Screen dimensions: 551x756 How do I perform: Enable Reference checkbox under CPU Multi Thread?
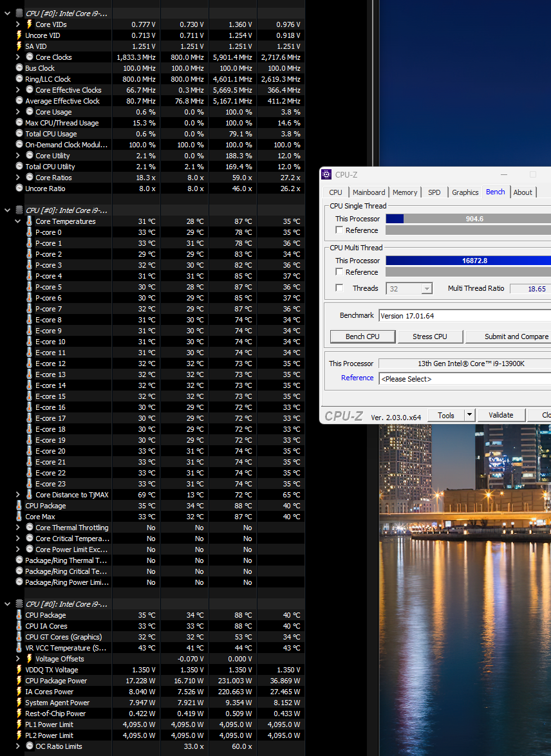[x=340, y=272]
